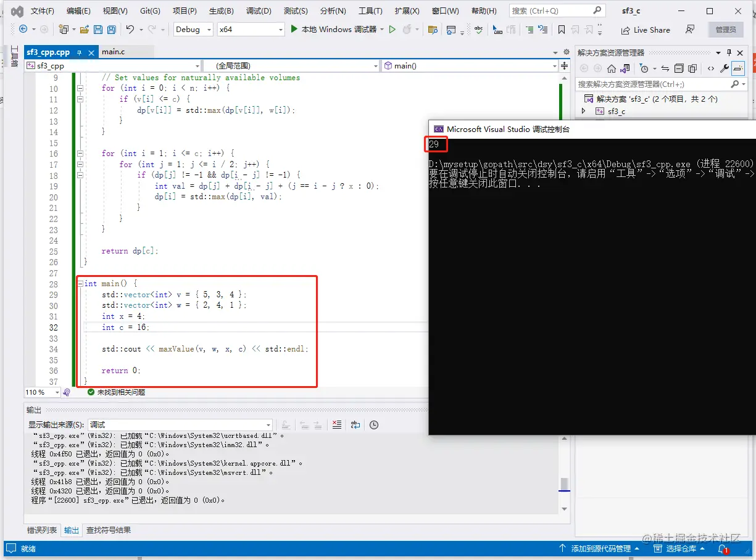The height and width of the screenshot is (560, 756).
Task: Click the comment-out lines icon in toolbar
Action: [x=530, y=30]
